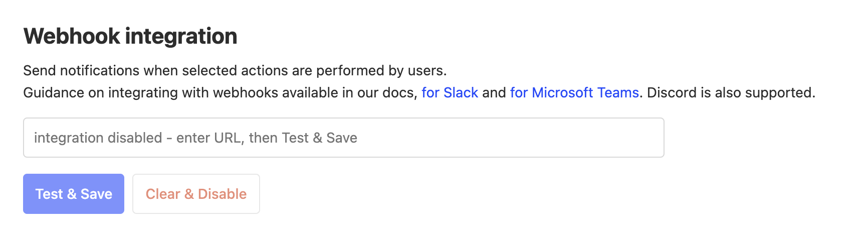868x236 pixels.
Task: Focus the webhook URL input field
Action: pos(343,138)
